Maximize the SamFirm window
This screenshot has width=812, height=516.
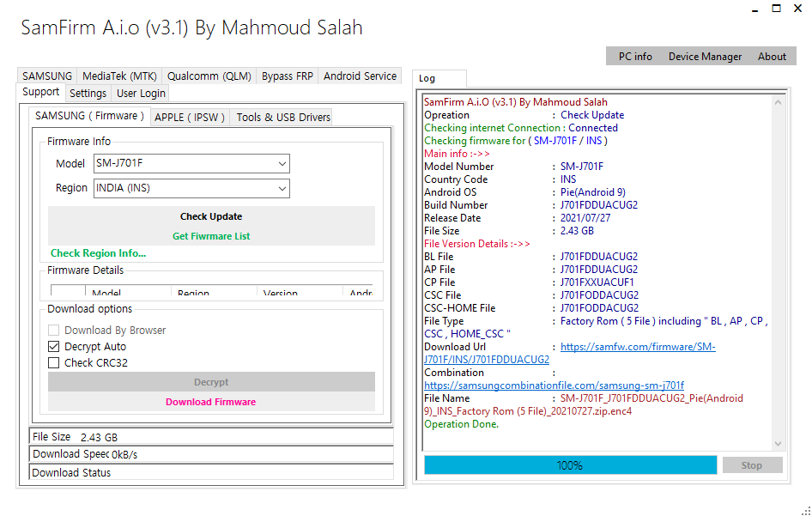pyautogui.click(x=776, y=9)
